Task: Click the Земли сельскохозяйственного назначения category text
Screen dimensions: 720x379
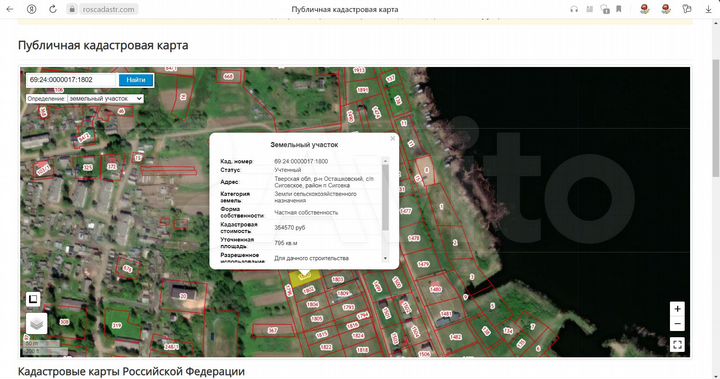Action: click(x=315, y=197)
